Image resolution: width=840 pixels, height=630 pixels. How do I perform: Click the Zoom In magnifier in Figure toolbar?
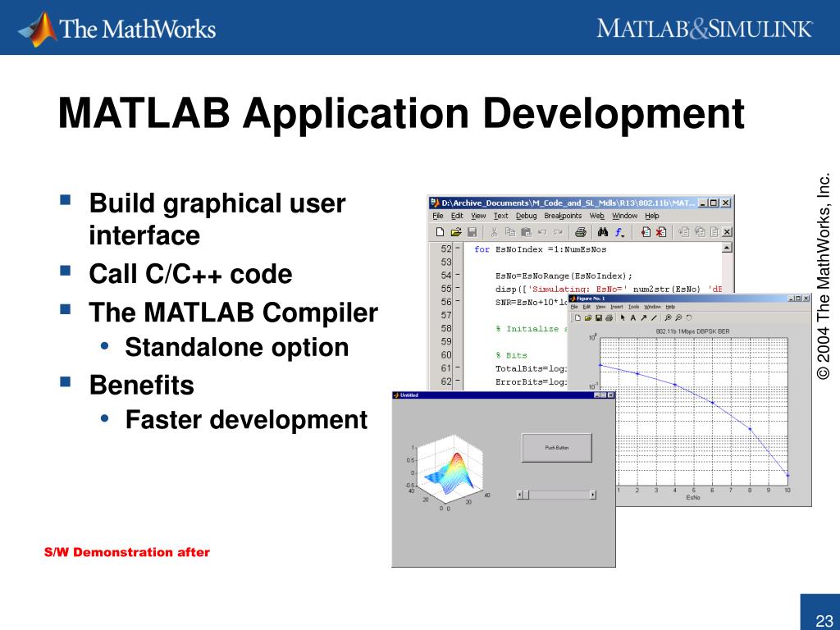click(668, 317)
